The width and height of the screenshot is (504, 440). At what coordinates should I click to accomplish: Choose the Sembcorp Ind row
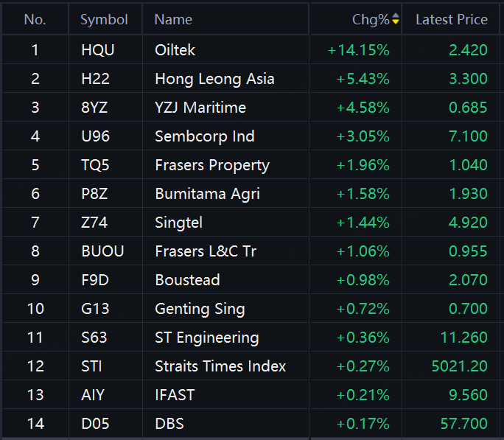point(251,136)
